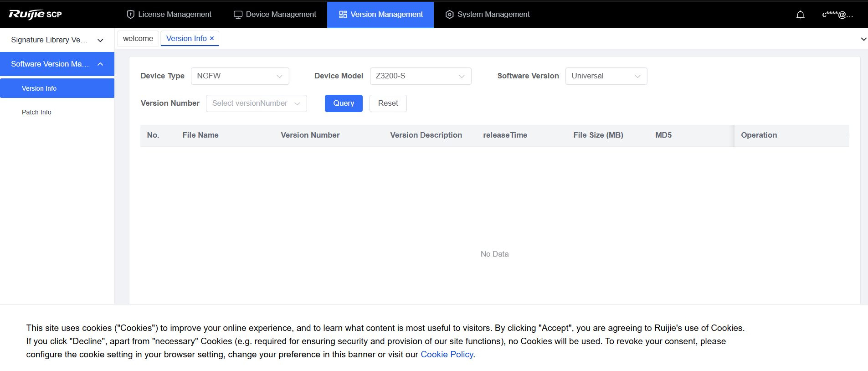Open Patch Info in the sidebar
868x371 pixels.
(36, 112)
